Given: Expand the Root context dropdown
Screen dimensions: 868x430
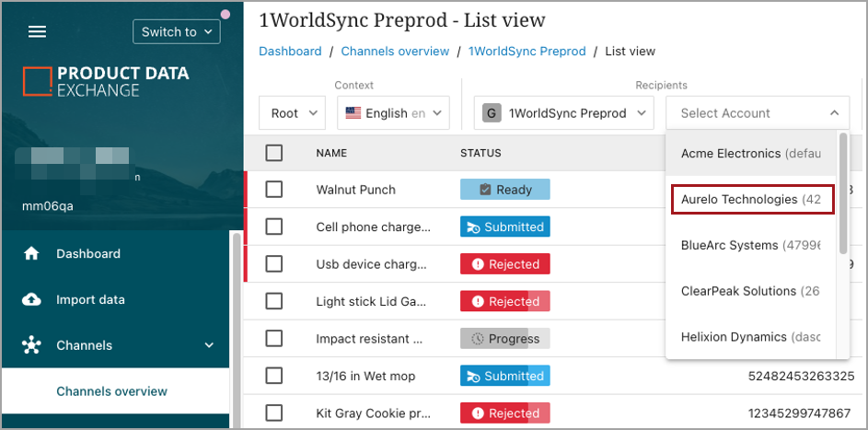Looking at the screenshot, I should click(292, 113).
